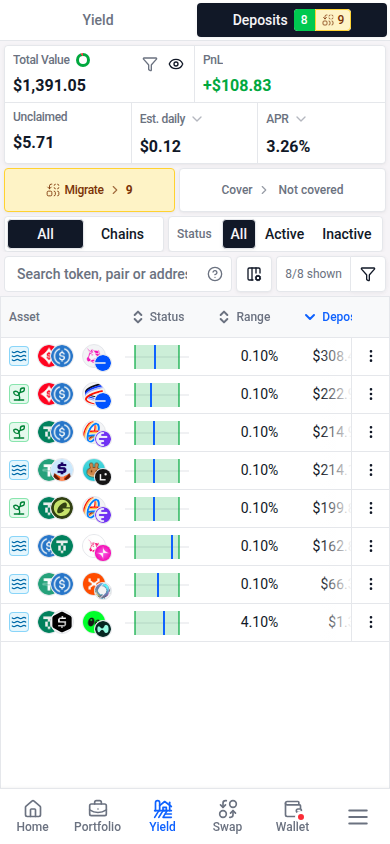This screenshot has width=390, height=844.
Task: Click the search help question-mark icon
Action: tap(215, 274)
